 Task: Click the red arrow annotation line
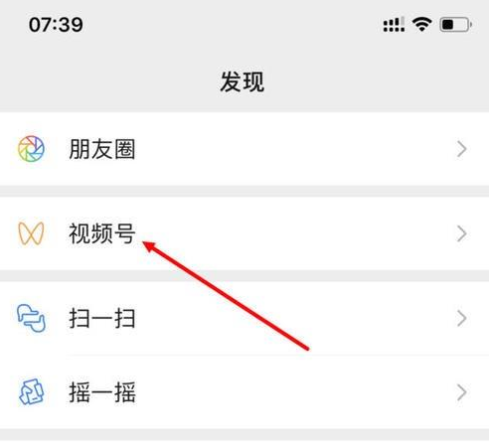click(226, 296)
